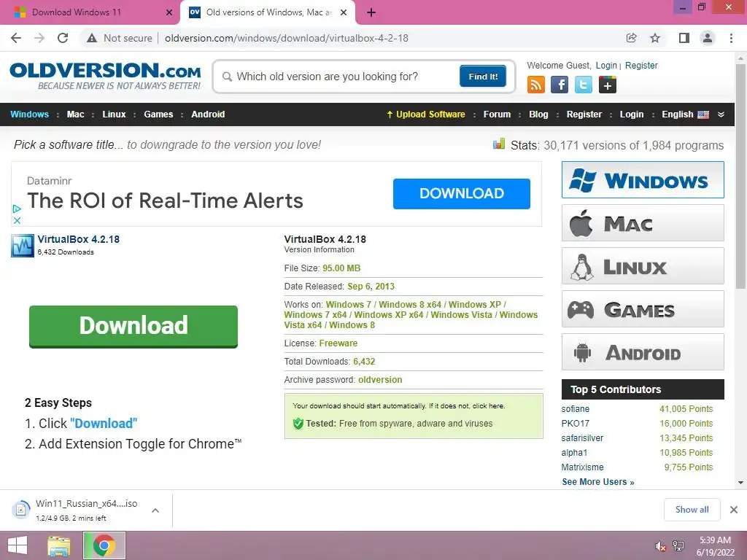The image size is (747, 560).
Task: Open the Windows Start button
Action: (x=18, y=545)
